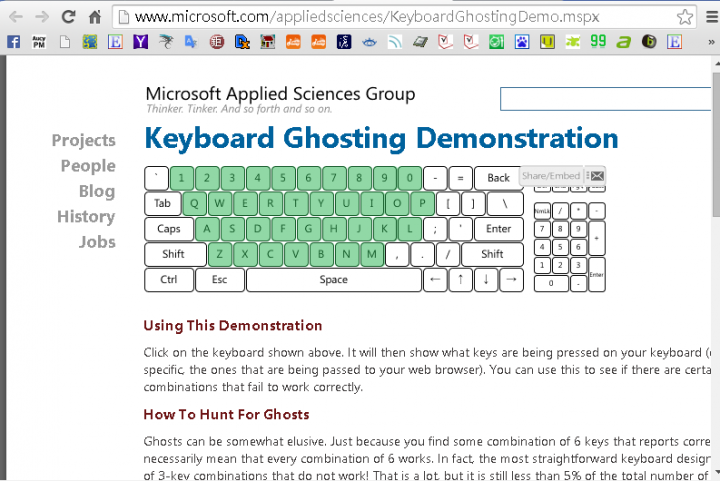This screenshot has width=720, height=481.
Task: Click the Tab key on the keyboard
Action: (163, 203)
